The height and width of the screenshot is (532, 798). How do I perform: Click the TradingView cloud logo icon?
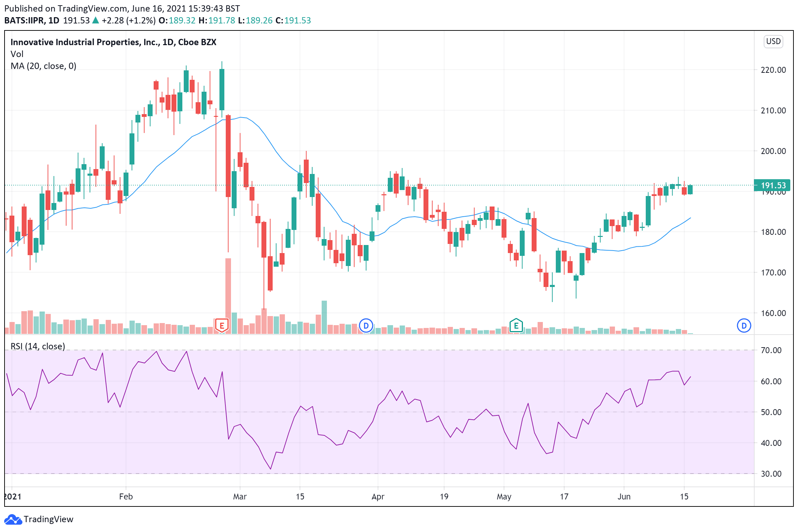pyautogui.click(x=13, y=519)
